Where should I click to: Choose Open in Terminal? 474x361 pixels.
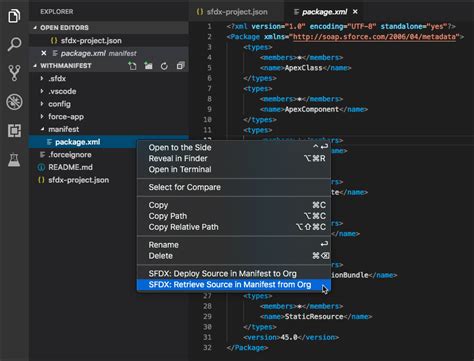point(234,169)
